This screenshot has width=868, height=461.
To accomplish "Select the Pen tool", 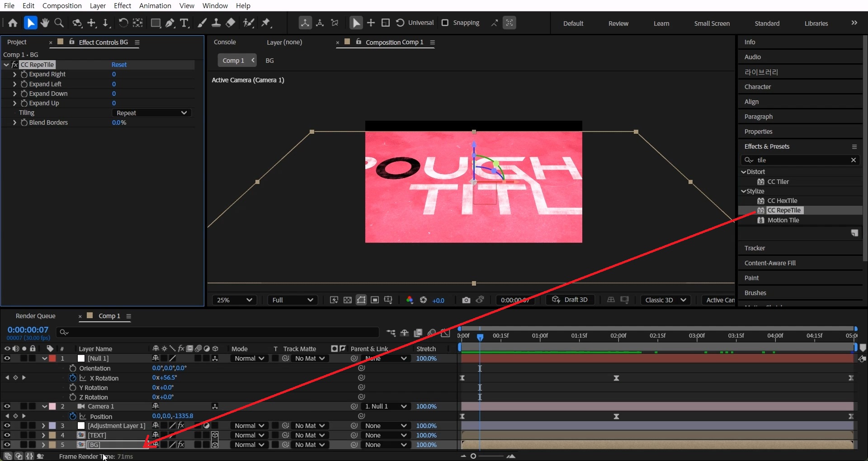I will tap(170, 23).
